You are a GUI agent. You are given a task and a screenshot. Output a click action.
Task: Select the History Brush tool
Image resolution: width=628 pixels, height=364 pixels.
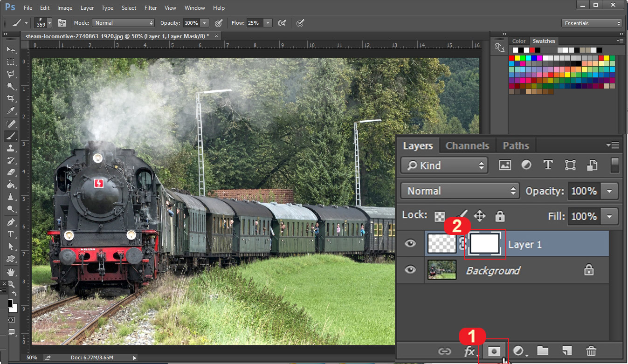[x=11, y=160]
